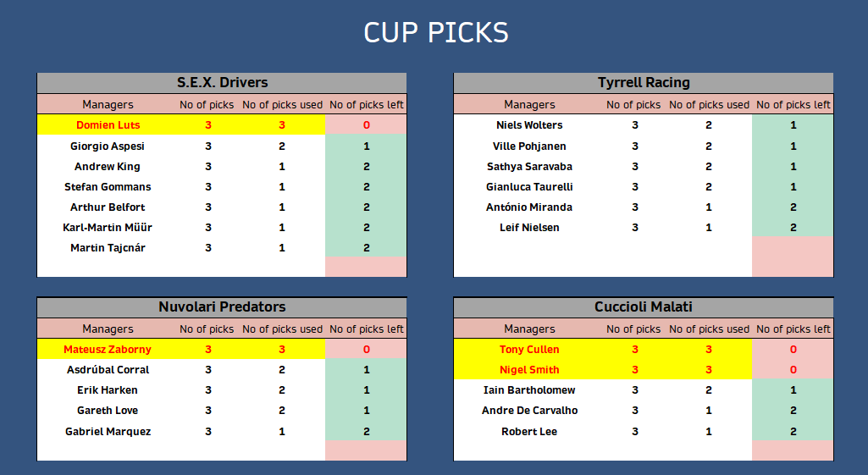Viewport: 868px width, 475px height.
Task: Click Leif Nielsen picks left cell
Action: point(793,228)
